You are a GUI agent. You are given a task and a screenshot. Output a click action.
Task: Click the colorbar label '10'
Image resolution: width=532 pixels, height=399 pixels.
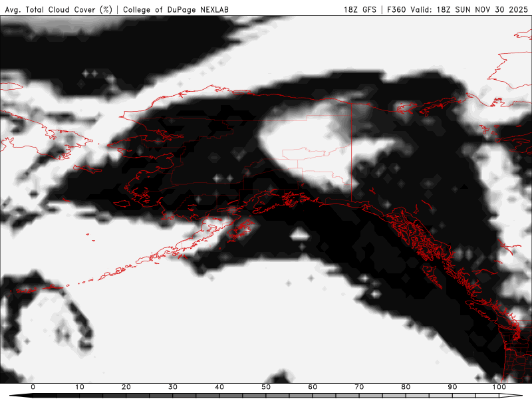[79, 387]
